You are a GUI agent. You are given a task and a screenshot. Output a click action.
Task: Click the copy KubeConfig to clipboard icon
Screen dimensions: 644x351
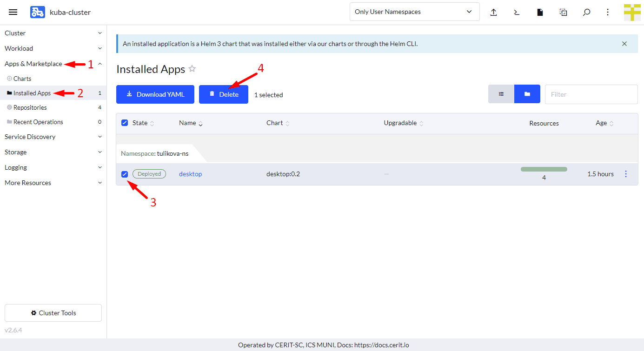[x=563, y=13]
